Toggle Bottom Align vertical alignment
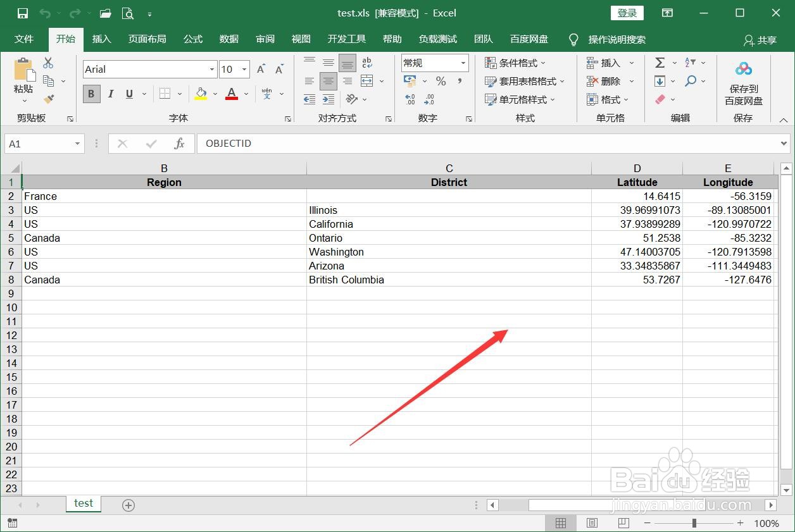795x532 pixels. (347, 63)
